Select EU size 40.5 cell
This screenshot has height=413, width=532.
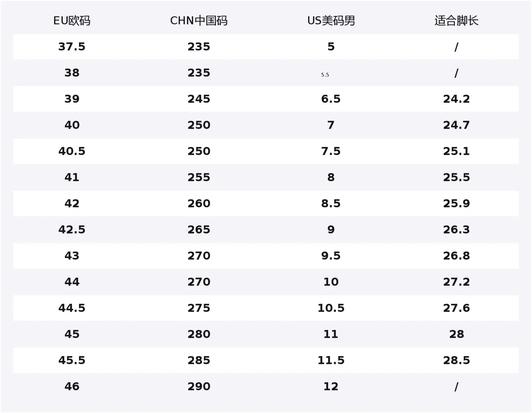point(72,151)
